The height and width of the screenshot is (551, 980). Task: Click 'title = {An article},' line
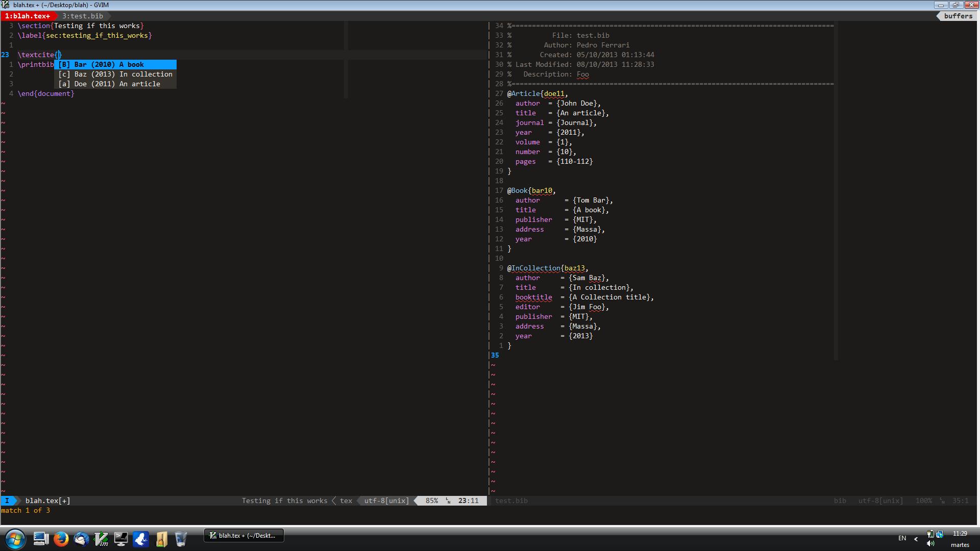[x=562, y=113]
